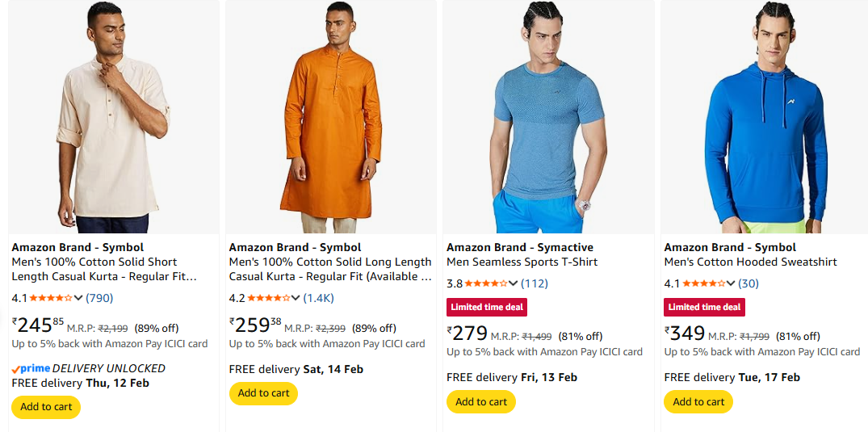View the blue sports T-shirt product photo
The width and height of the screenshot is (868, 432).
tap(548, 118)
